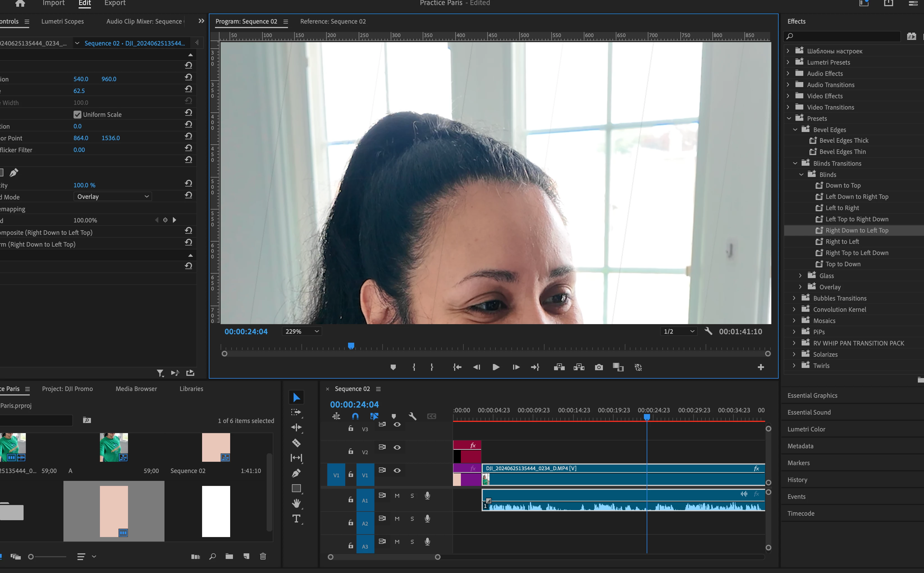Select the Ripple Edit tool
The image size is (924, 573).
(x=296, y=428)
